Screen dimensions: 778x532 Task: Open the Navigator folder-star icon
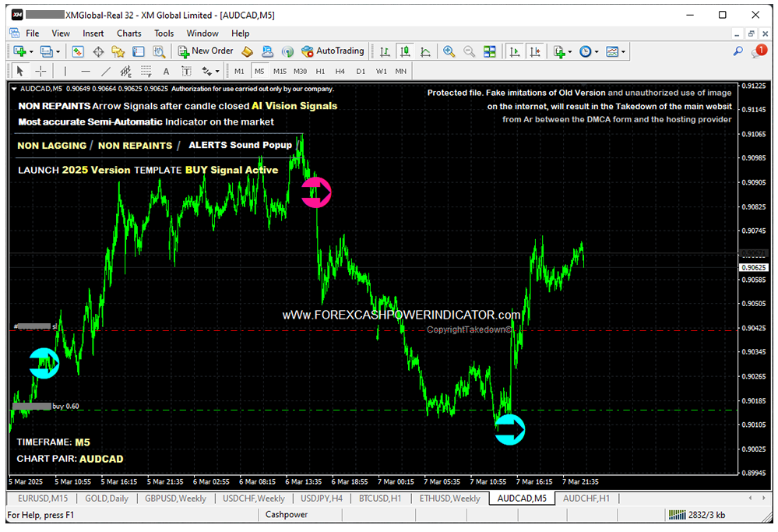(118, 51)
